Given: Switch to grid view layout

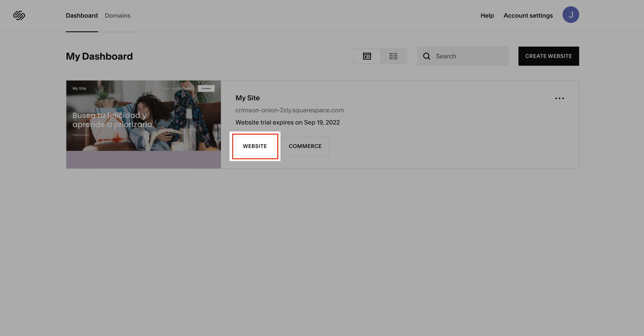Looking at the screenshot, I should pos(367,56).
